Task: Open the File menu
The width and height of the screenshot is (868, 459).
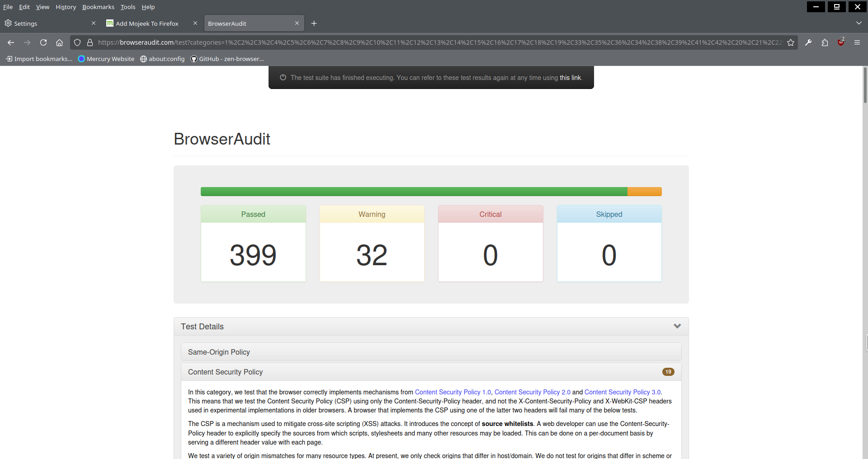Action: click(x=8, y=7)
